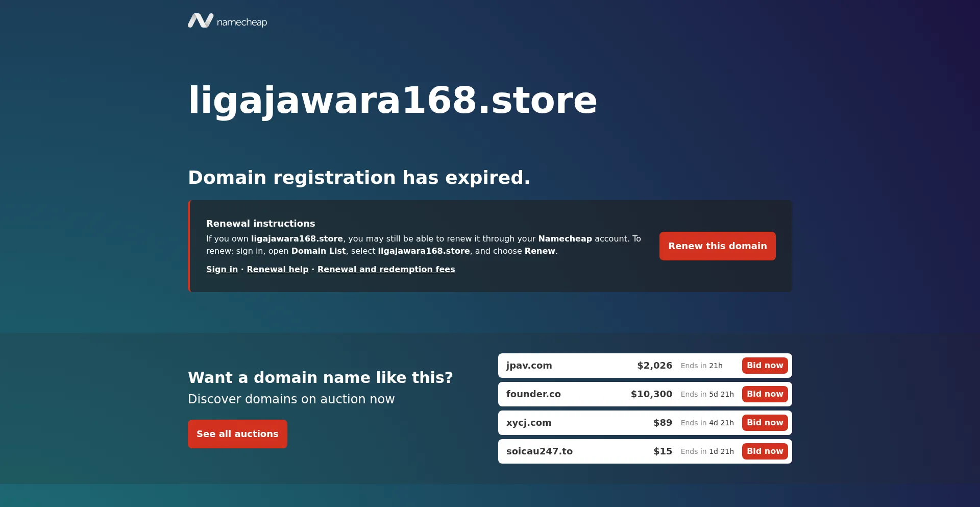Screen dimensions: 980x507
Task: Select the founder.co domain name
Action: pyautogui.click(x=533, y=394)
